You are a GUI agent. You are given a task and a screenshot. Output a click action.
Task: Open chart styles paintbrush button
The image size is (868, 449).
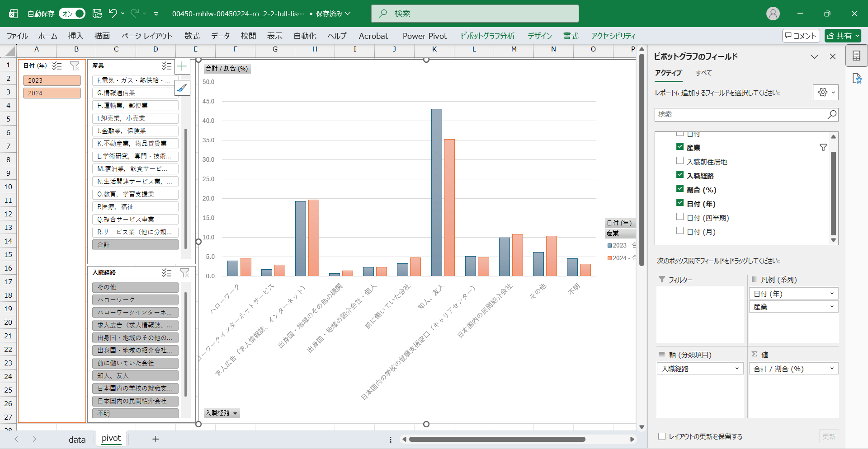pos(182,88)
